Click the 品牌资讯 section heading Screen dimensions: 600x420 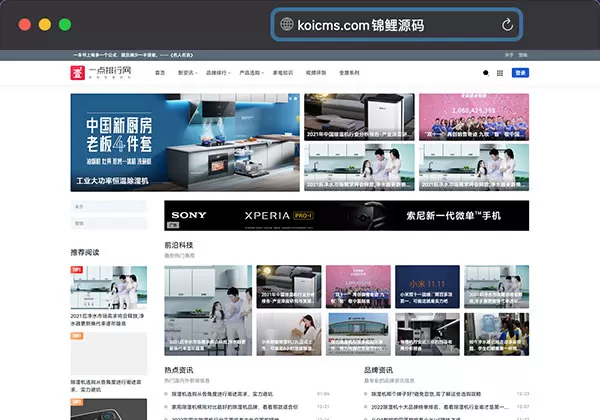[x=378, y=370]
